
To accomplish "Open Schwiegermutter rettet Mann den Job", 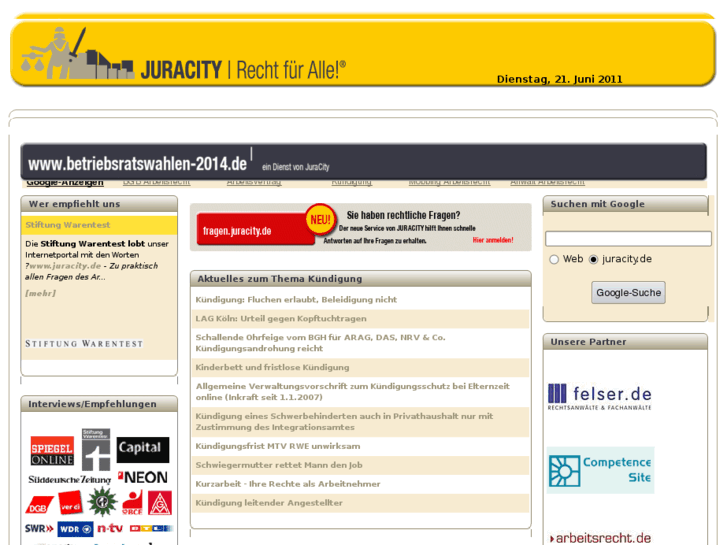I will coord(279,465).
